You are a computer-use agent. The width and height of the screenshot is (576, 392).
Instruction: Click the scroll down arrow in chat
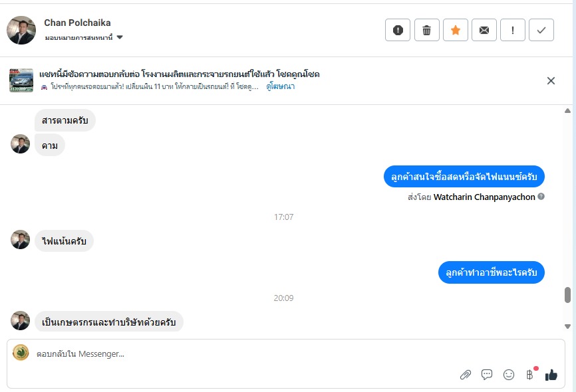tap(567, 326)
